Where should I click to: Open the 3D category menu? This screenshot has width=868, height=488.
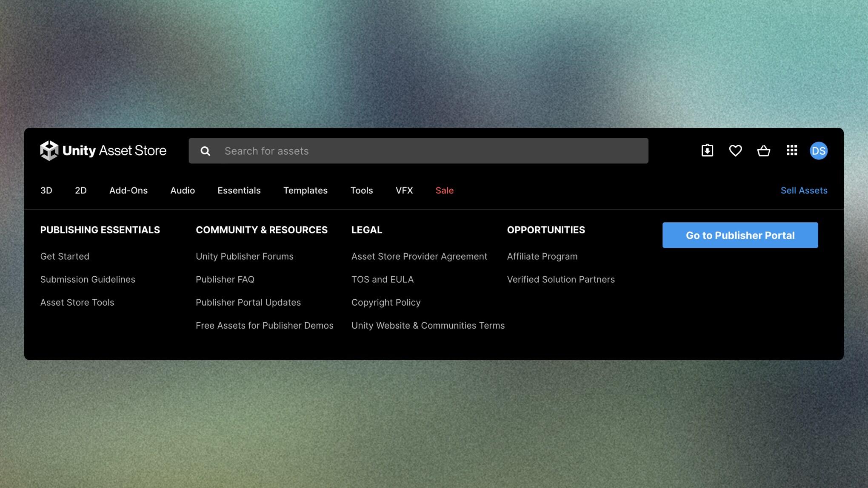(x=46, y=190)
